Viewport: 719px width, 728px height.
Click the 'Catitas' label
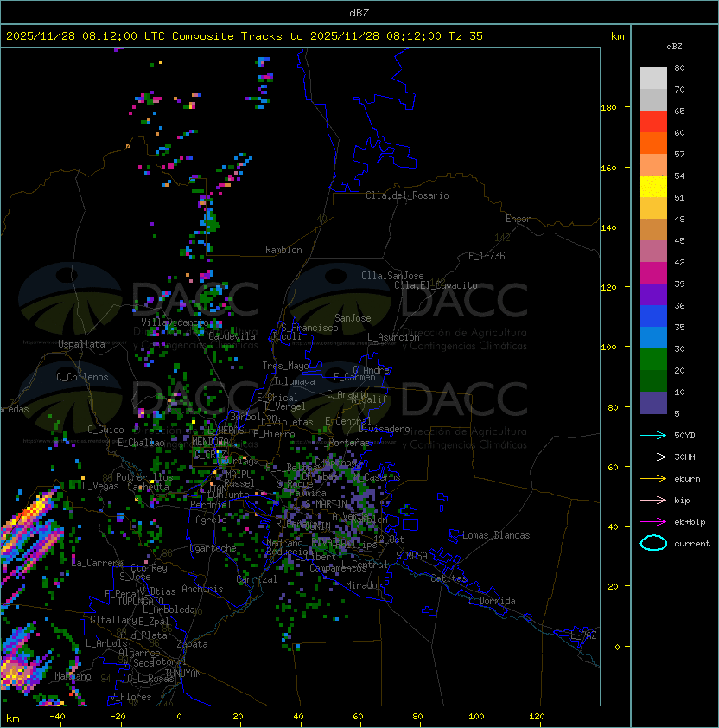tap(449, 578)
